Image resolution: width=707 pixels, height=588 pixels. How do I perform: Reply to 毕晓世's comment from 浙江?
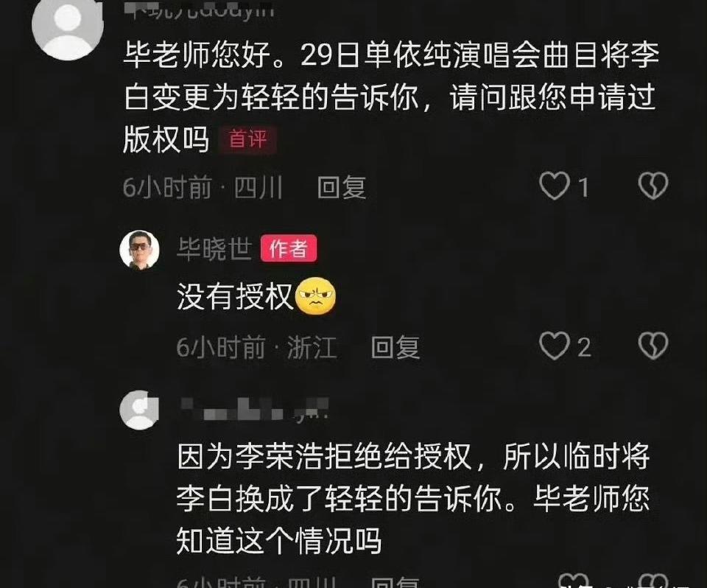395,348
